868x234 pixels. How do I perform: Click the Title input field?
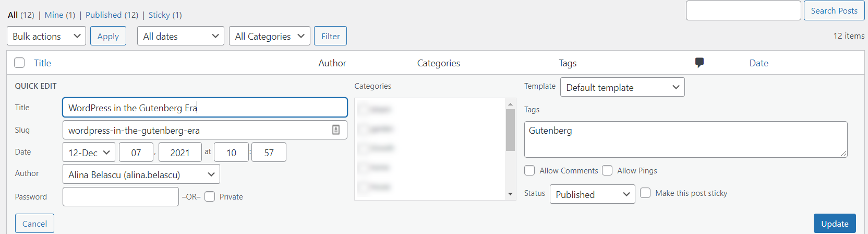pyautogui.click(x=205, y=108)
